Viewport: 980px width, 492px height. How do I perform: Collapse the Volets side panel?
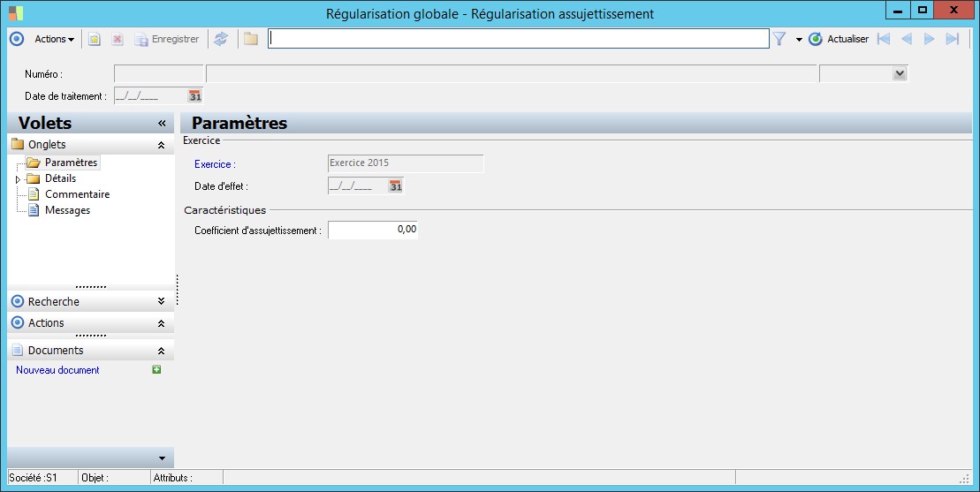(x=162, y=123)
